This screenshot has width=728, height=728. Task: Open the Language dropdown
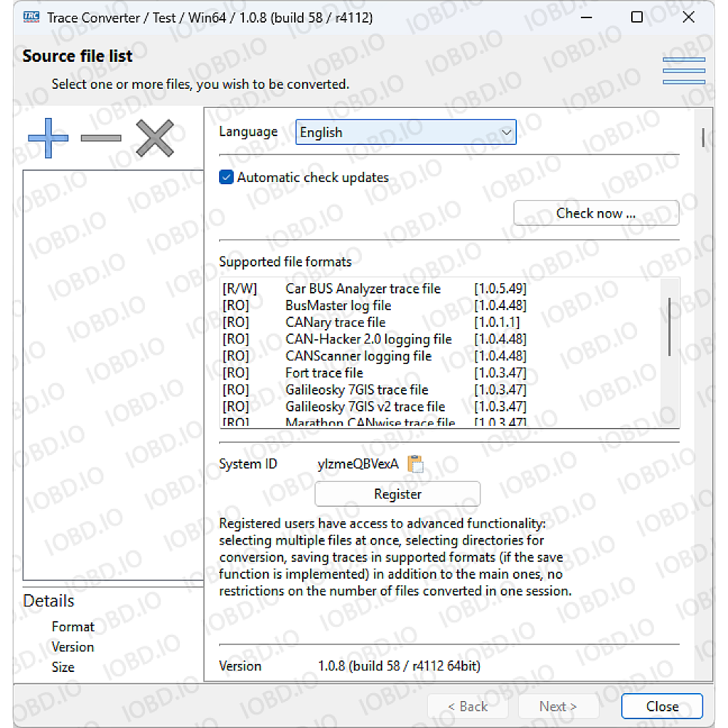[405, 132]
